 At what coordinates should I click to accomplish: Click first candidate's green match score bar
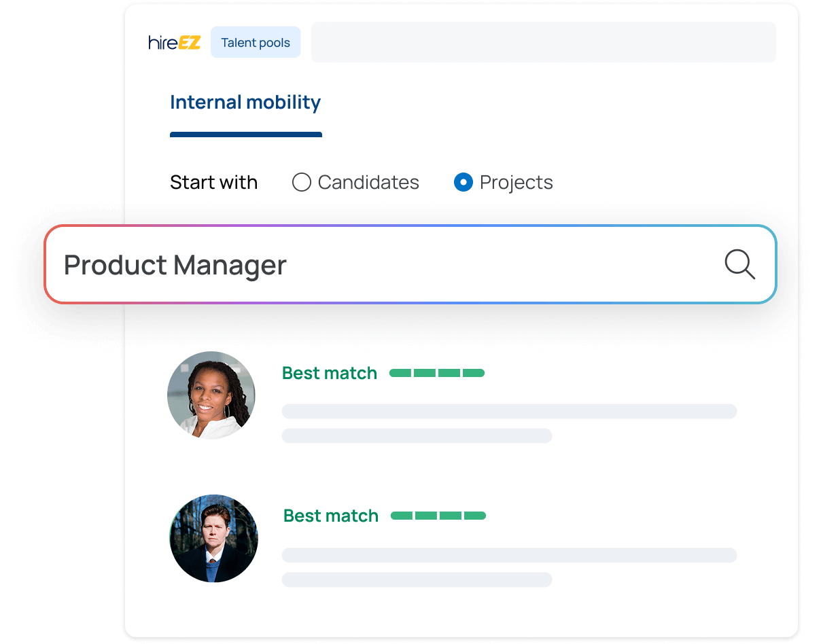(437, 373)
